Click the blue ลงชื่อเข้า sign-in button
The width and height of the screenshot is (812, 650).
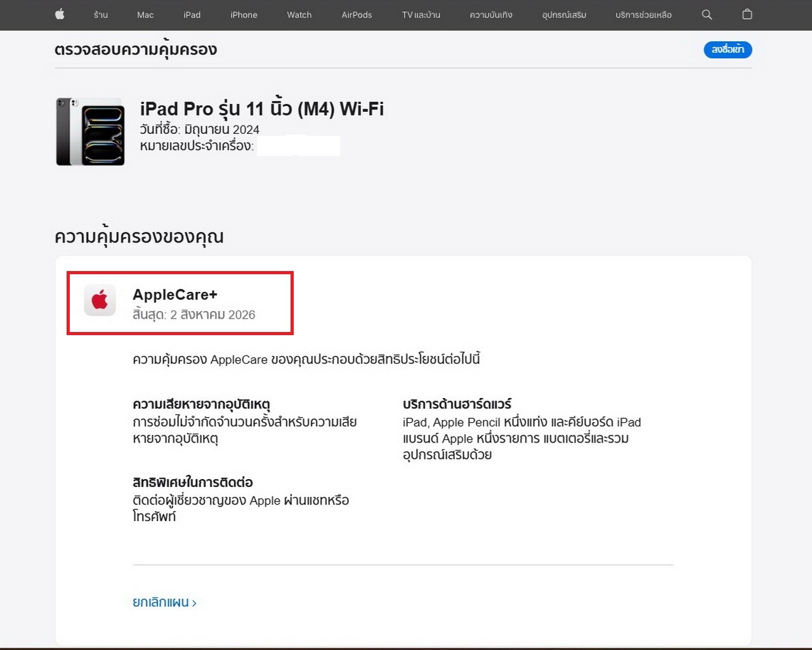pyautogui.click(x=728, y=50)
